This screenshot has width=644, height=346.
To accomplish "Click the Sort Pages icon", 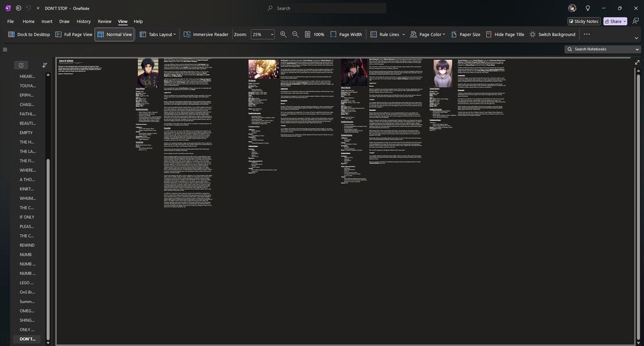I will (45, 65).
